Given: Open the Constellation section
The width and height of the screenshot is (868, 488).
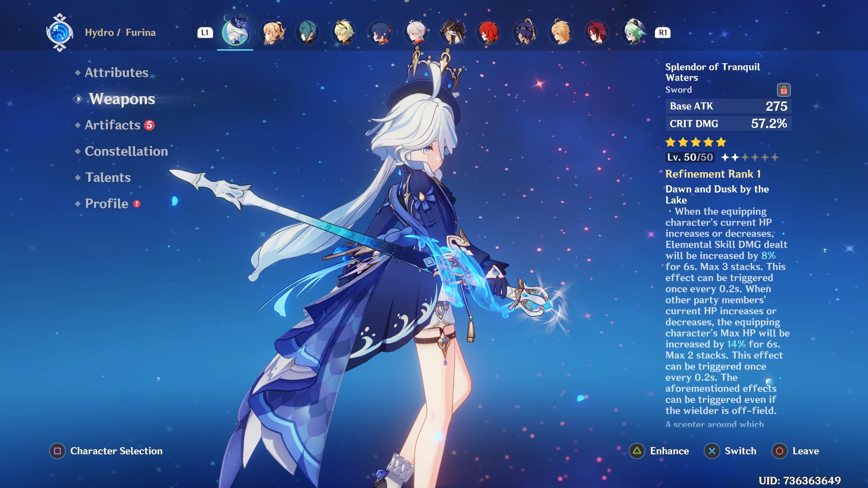Looking at the screenshot, I should click(x=126, y=151).
